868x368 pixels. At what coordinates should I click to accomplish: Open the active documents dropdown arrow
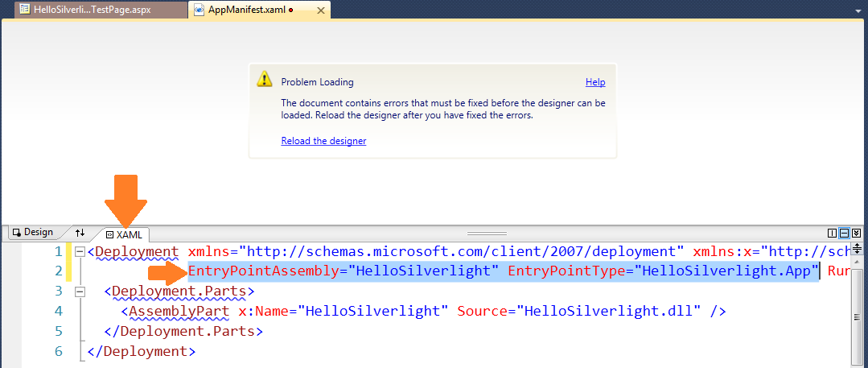point(858,10)
